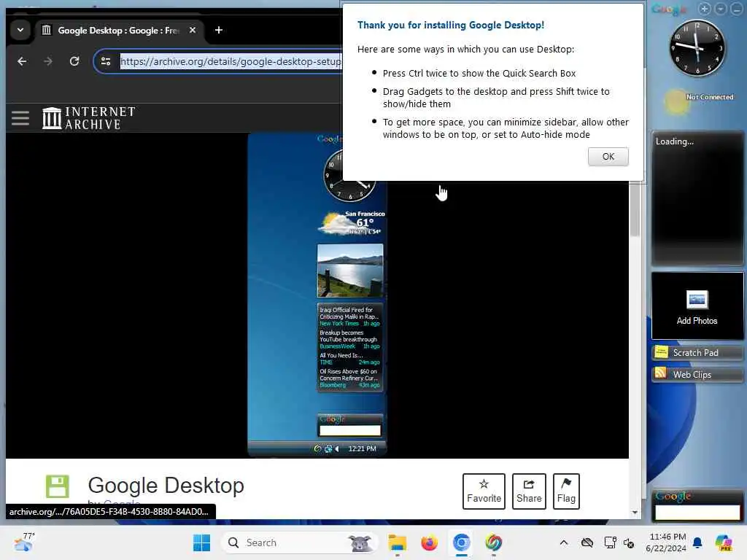Expand the Scratch Pad gadget
The height and width of the screenshot is (560, 747).
(697, 353)
